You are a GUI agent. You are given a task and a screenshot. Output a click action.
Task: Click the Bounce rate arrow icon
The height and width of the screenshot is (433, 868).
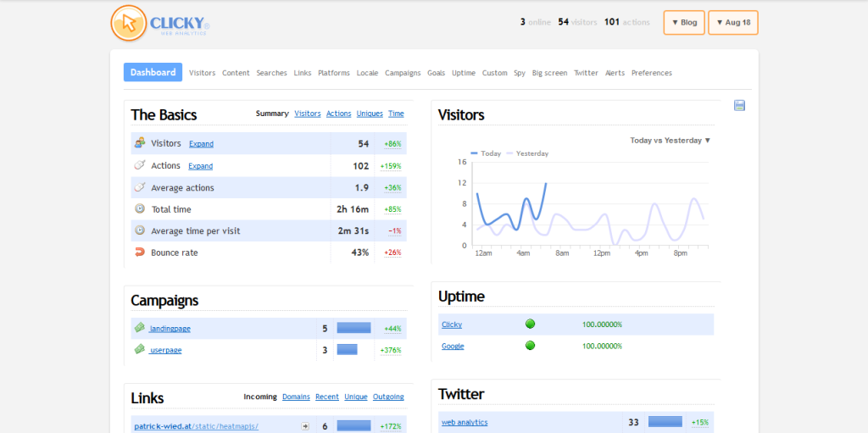click(140, 252)
